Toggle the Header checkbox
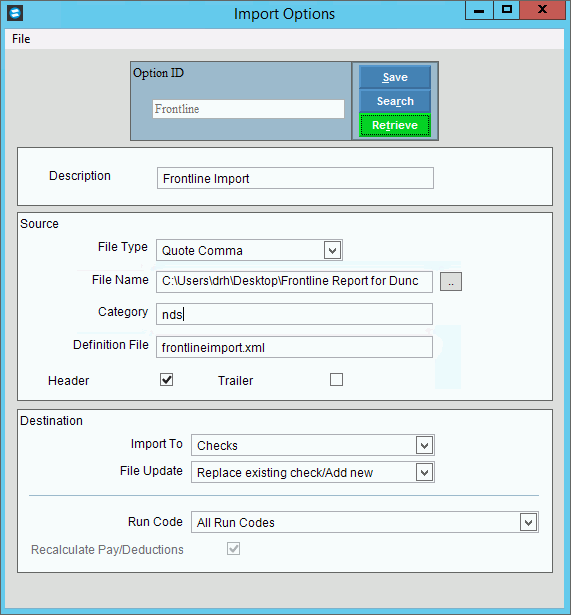This screenshot has height=615, width=571. click(x=167, y=380)
